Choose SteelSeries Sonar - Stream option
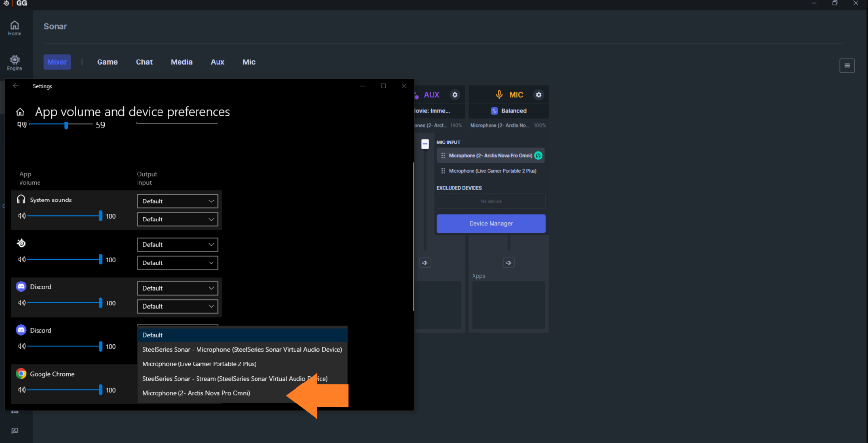The width and height of the screenshot is (868, 443). coord(242,379)
